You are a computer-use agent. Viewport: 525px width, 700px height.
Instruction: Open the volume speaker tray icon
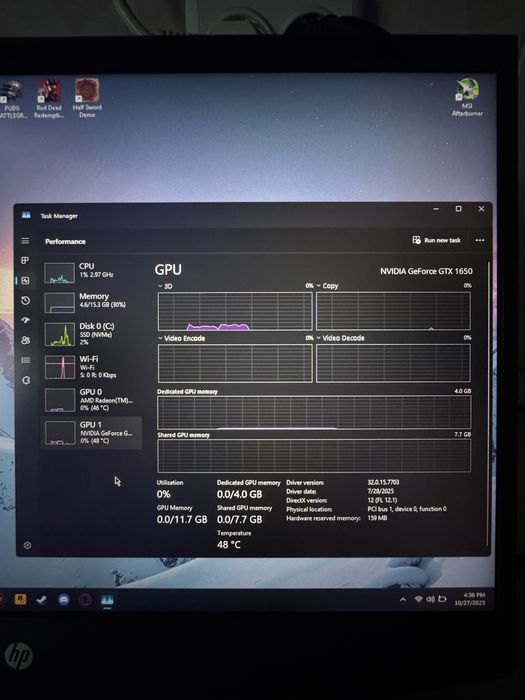[x=430, y=599]
